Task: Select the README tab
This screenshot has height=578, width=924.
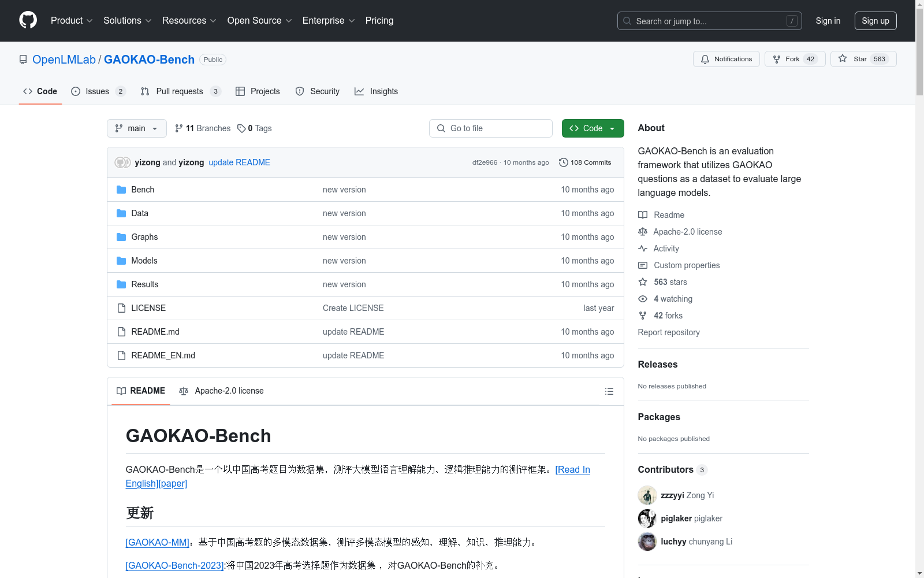Action: click(x=141, y=391)
